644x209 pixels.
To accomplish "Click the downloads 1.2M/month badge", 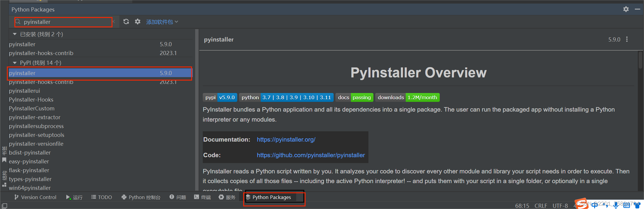I will 407,97.
